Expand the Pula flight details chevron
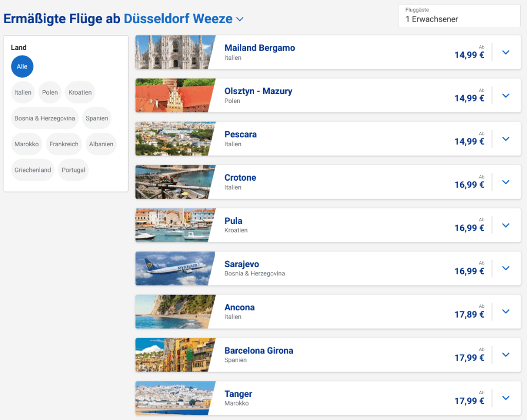Image resolution: width=527 pixels, height=420 pixels. (506, 225)
